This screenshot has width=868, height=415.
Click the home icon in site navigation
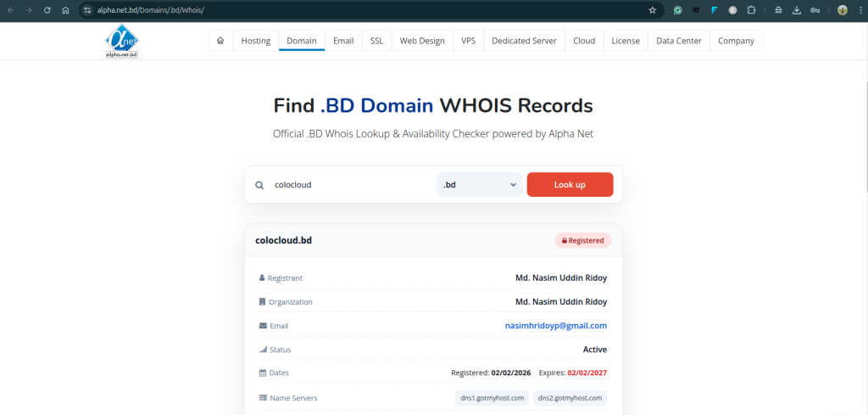coord(220,41)
